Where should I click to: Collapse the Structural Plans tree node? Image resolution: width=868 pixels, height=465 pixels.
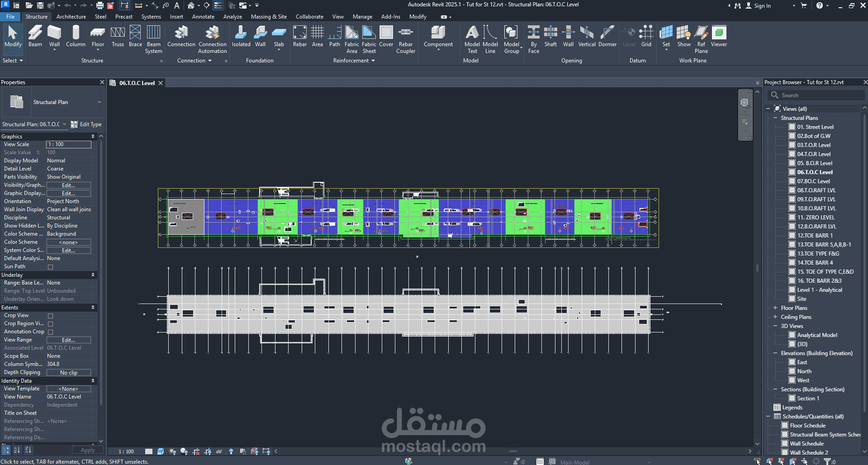point(775,118)
